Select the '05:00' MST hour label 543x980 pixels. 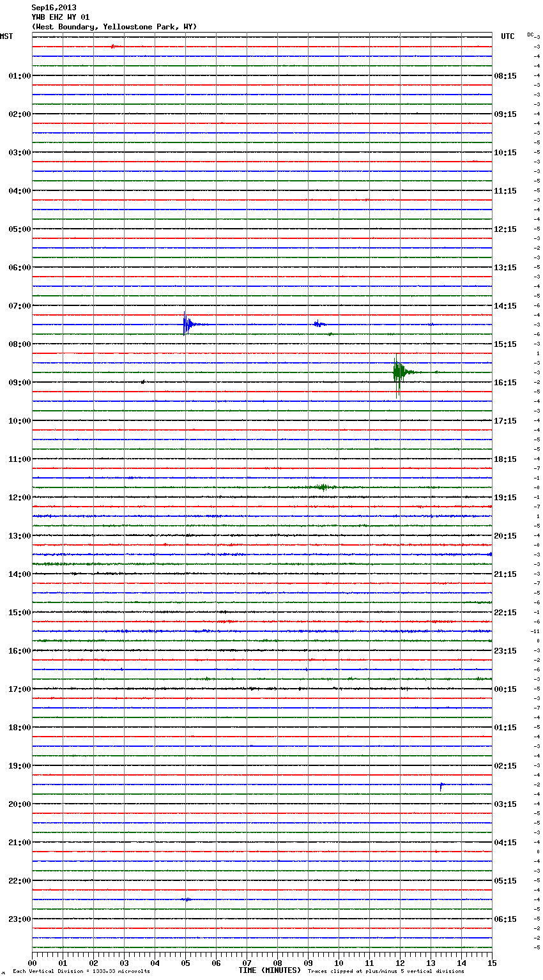pyautogui.click(x=19, y=229)
